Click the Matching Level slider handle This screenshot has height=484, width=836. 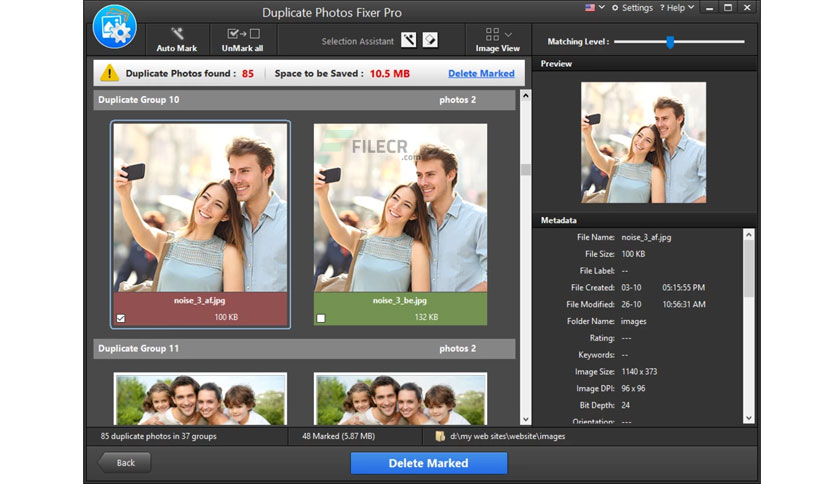point(670,42)
